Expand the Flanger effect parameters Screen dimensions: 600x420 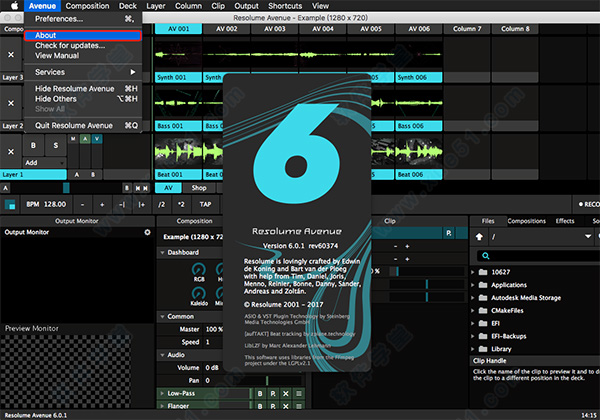(162, 406)
